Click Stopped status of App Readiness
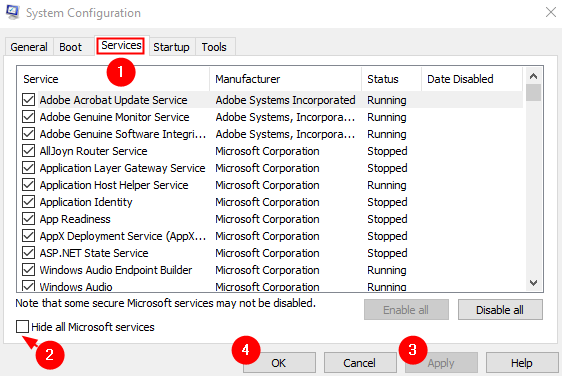562x376 pixels. point(387,219)
